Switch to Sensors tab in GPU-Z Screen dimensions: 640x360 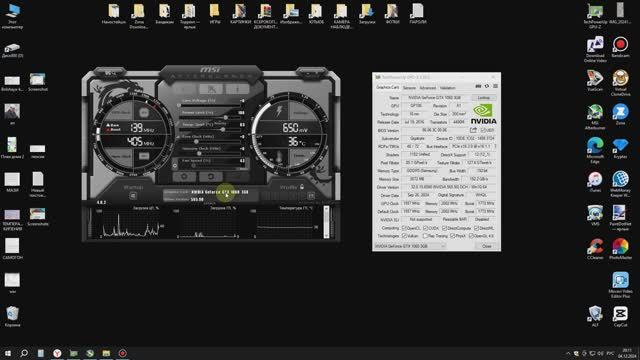pos(409,88)
